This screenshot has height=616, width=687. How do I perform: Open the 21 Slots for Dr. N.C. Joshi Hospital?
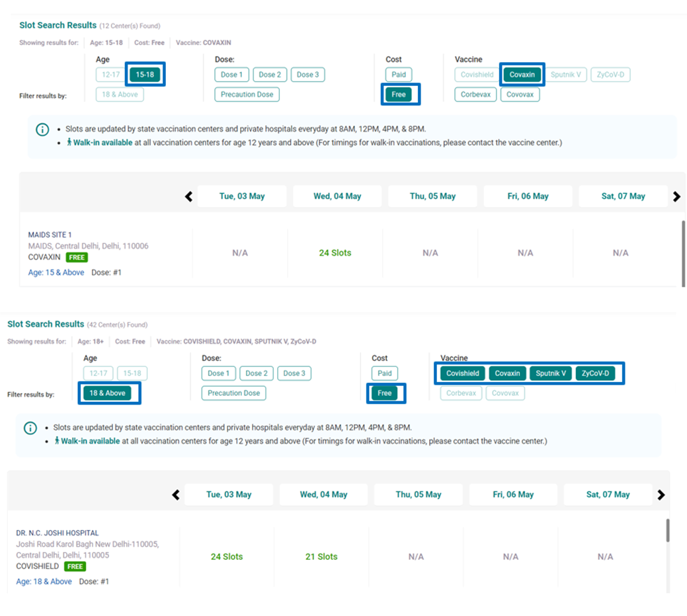click(321, 557)
